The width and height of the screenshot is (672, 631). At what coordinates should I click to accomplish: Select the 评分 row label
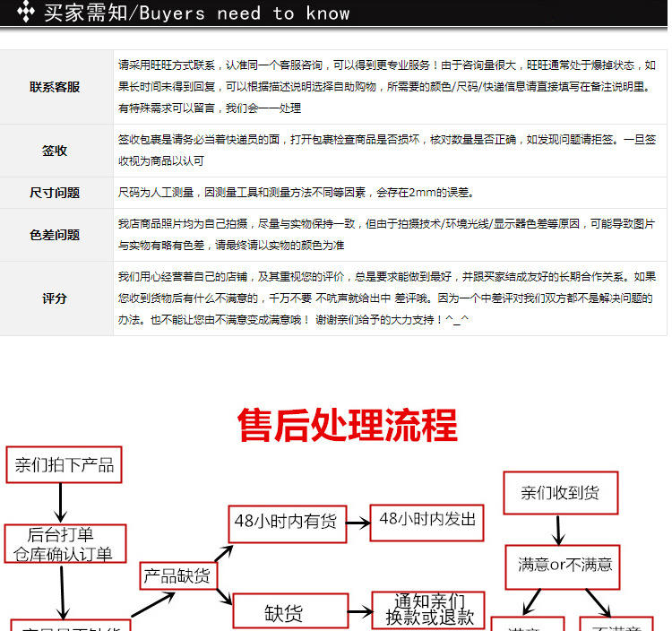click(55, 298)
